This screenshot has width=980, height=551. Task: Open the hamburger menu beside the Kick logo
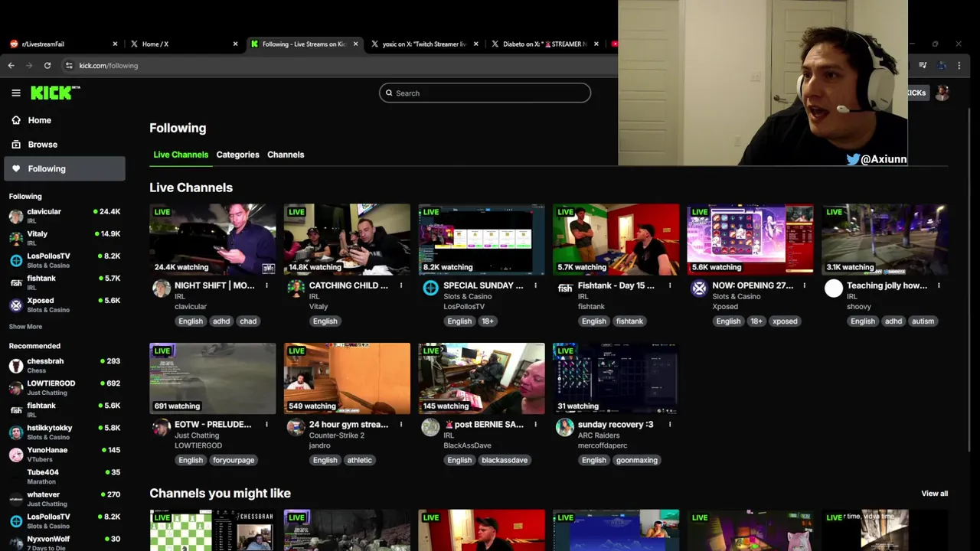click(16, 93)
